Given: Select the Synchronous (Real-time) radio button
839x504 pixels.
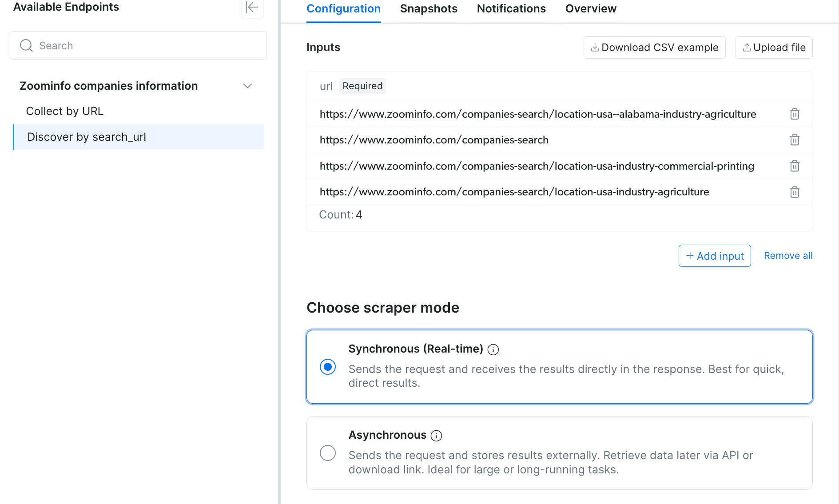Looking at the screenshot, I should tap(328, 367).
